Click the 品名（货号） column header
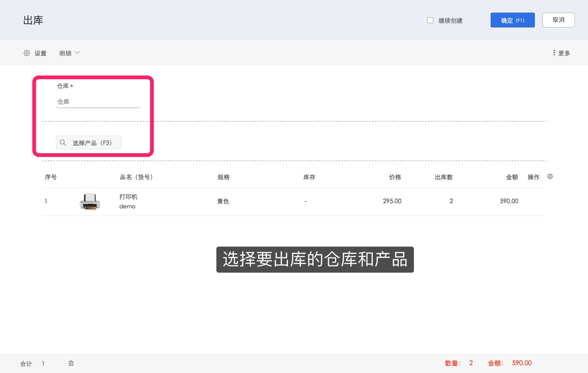 137,177
